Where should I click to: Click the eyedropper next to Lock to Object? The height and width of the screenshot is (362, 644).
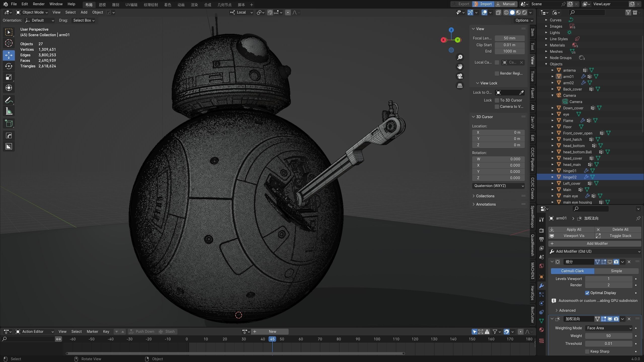521,93
